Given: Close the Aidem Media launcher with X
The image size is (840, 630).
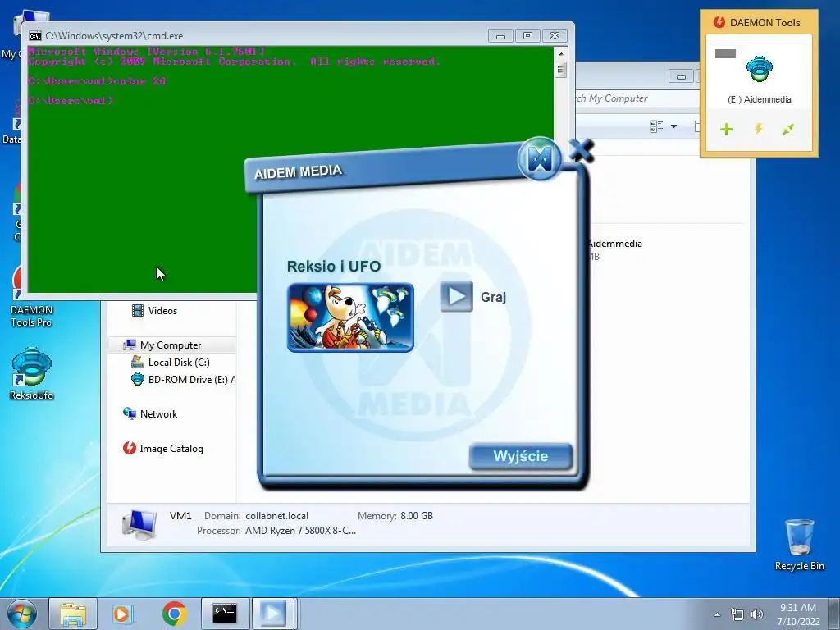Looking at the screenshot, I should coord(582,150).
